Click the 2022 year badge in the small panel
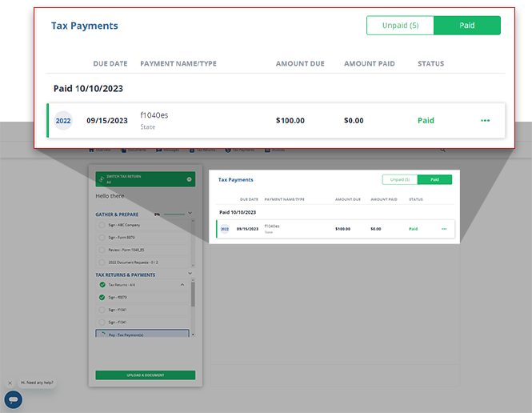 (225, 229)
